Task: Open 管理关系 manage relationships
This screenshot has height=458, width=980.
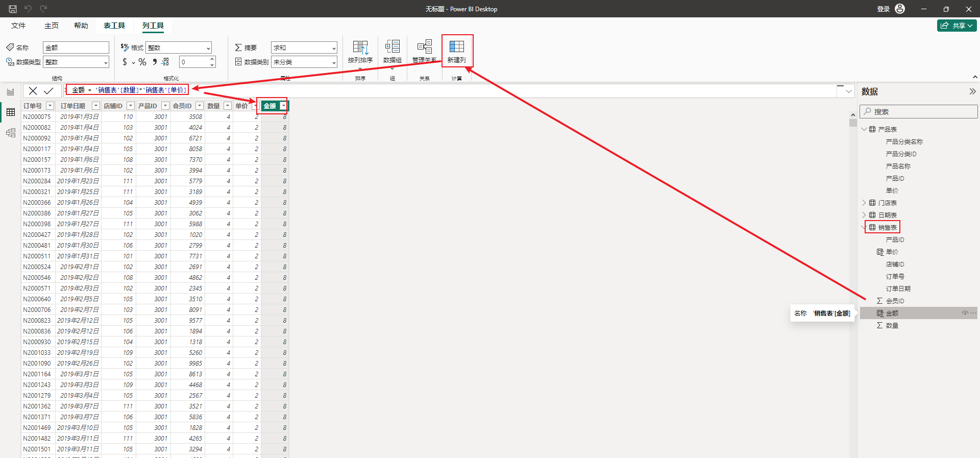Action: (x=425, y=51)
